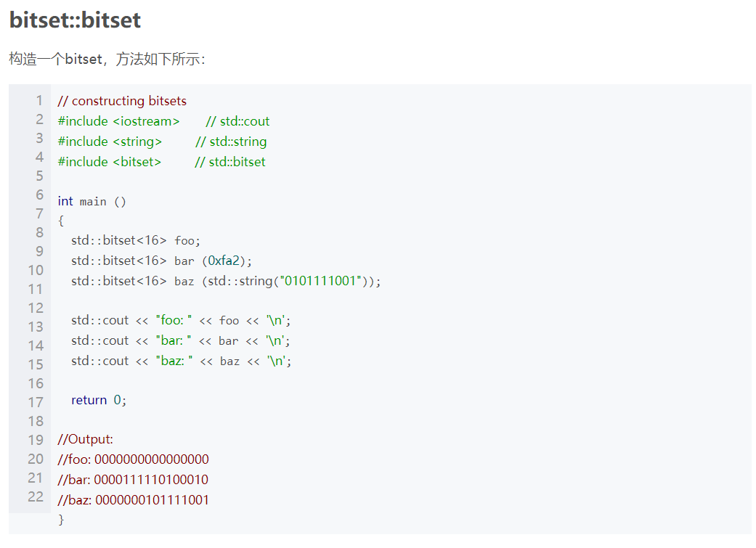Click line number 1 in the gutter
Image resolution: width=756 pixels, height=548 pixels.
pos(39,100)
